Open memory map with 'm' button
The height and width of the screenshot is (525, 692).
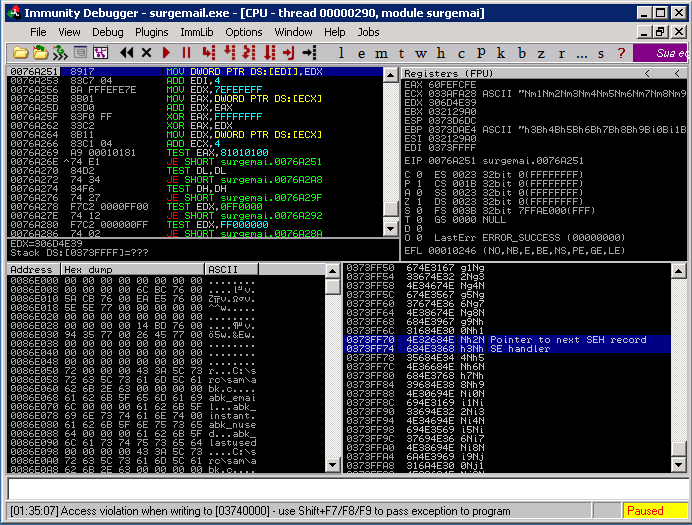[381, 52]
